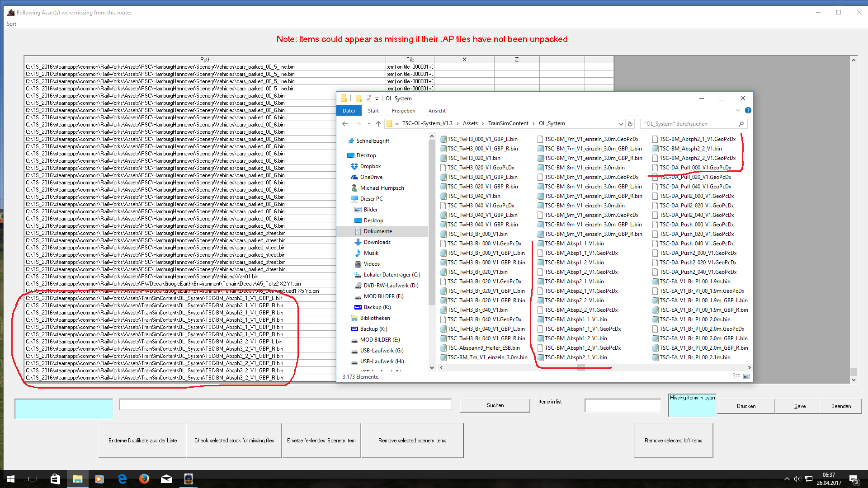The height and width of the screenshot is (488, 868).
Task: Click Remove selected scenery items button
Action: (412, 441)
